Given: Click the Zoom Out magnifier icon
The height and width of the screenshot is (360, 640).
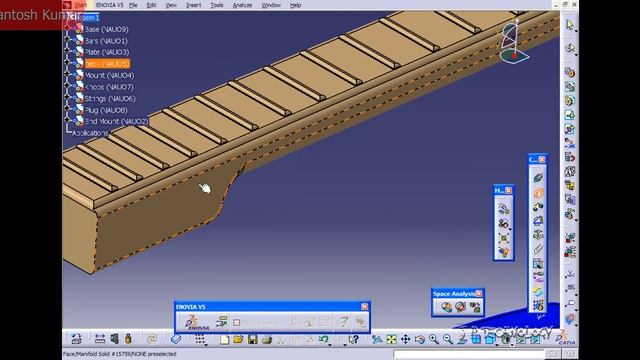Looking at the screenshot, I should click(448, 339).
